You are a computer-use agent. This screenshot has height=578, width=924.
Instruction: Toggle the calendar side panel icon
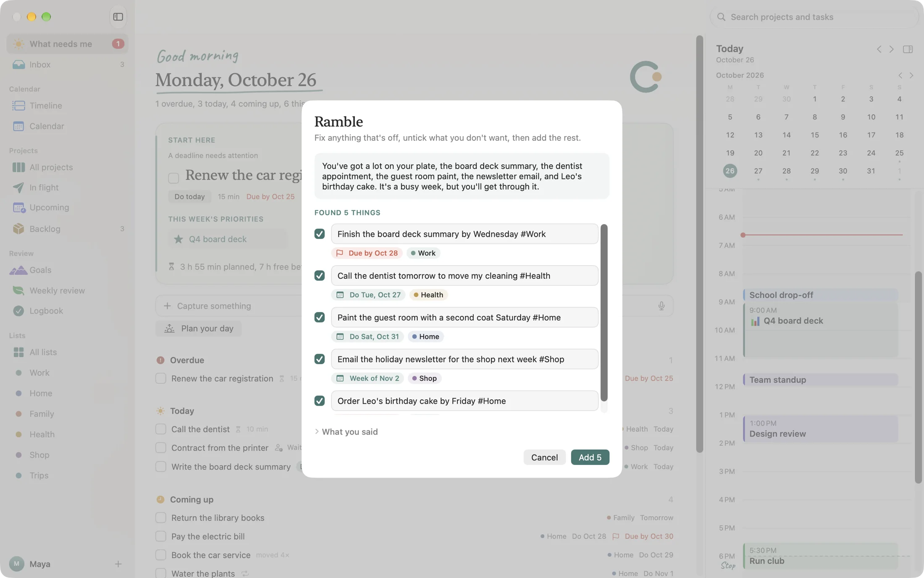[908, 49]
